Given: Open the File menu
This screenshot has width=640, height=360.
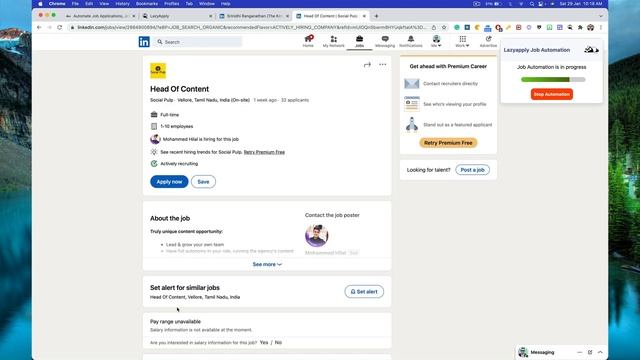Looking at the screenshot, I should point(75,4).
